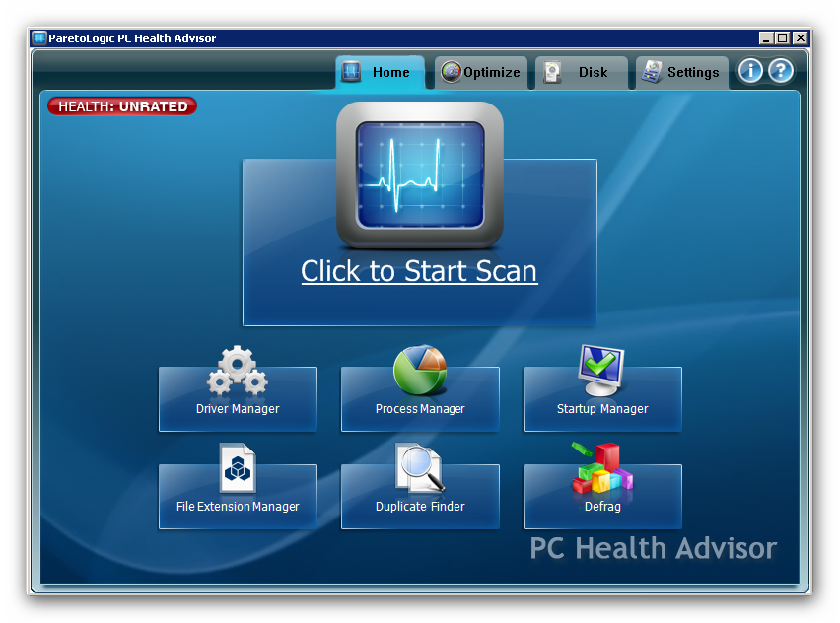Click the Startup Manager label
The image size is (840, 623).
point(602,409)
